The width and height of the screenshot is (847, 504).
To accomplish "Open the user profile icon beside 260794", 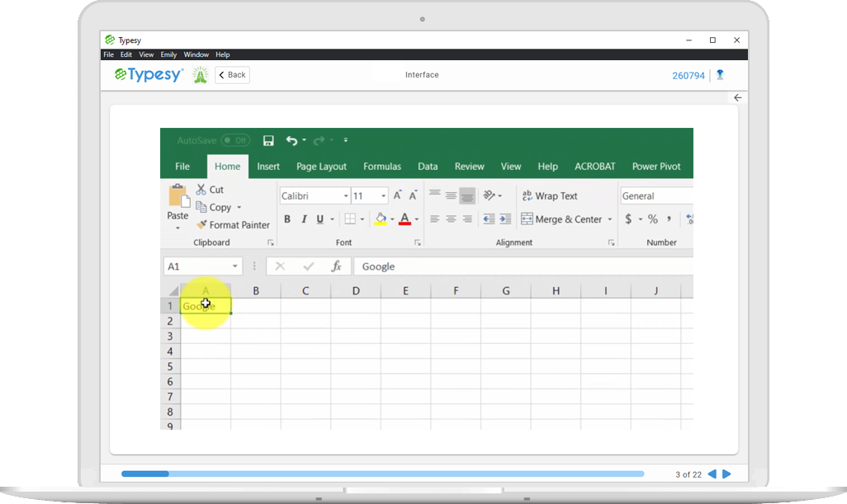I will click(x=720, y=75).
